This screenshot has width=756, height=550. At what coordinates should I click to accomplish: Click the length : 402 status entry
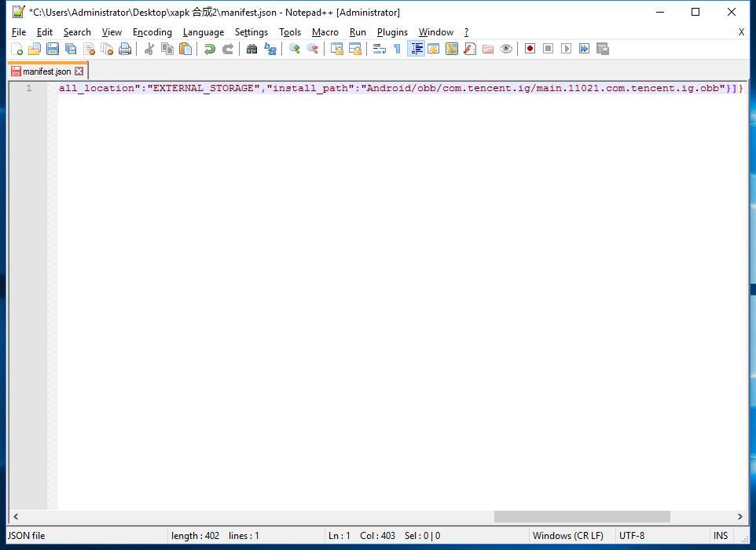click(x=195, y=536)
